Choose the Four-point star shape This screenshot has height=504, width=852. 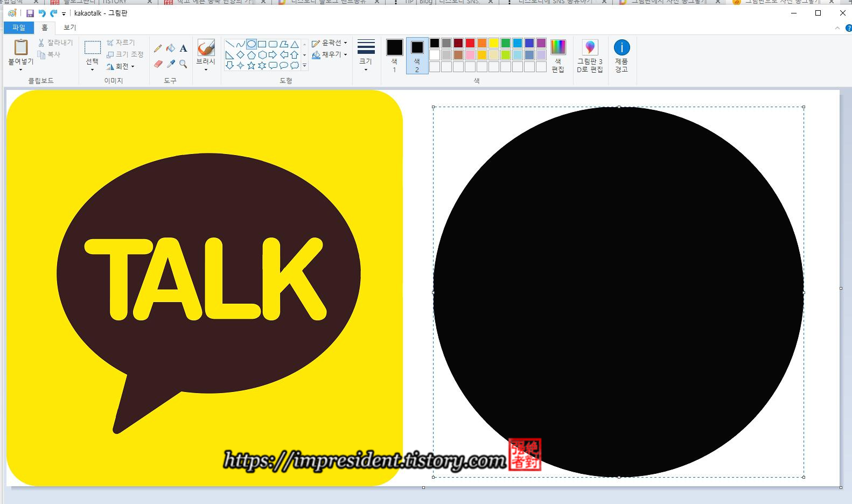click(241, 66)
